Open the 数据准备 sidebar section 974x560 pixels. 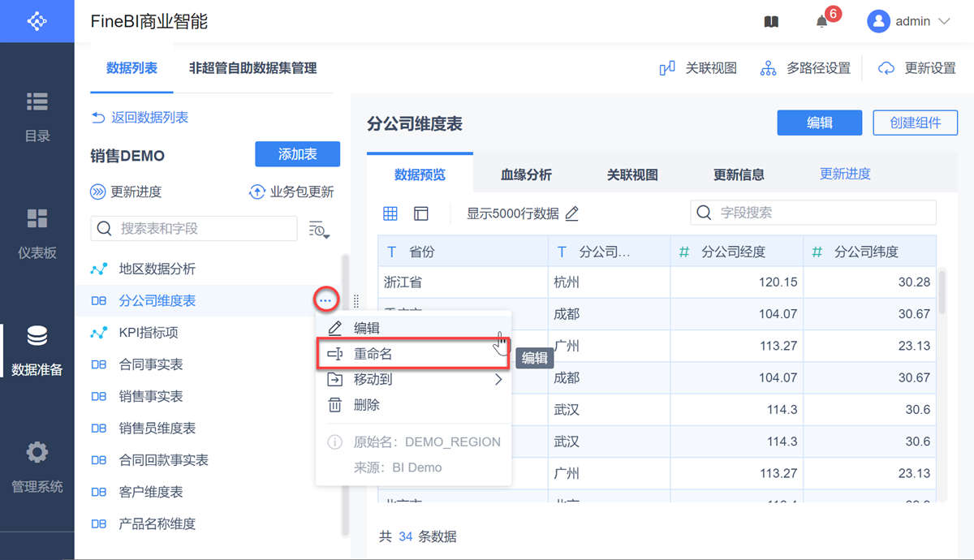(x=37, y=351)
